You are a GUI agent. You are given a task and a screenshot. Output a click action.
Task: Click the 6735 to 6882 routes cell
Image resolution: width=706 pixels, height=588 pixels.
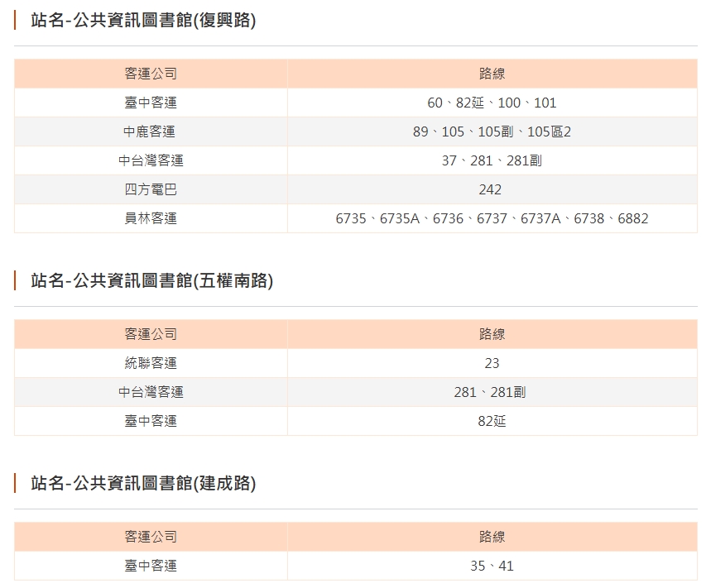(x=492, y=218)
